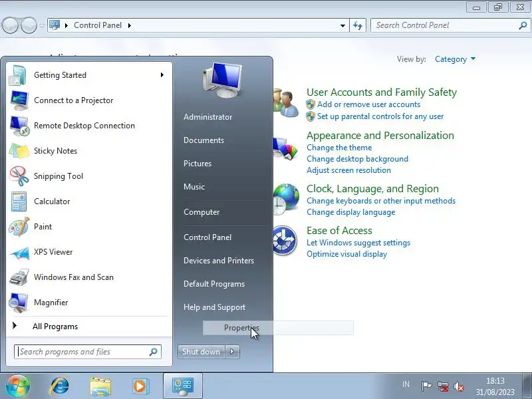Click search magnifier in Control Panel search
The height and width of the screenshot is (399, 532).
coord(523,25)
